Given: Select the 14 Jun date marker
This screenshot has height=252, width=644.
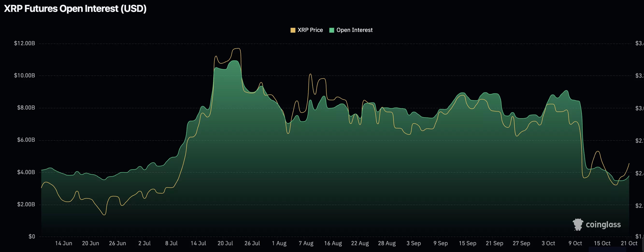Looking at the screenshot, I should (64, 243).
